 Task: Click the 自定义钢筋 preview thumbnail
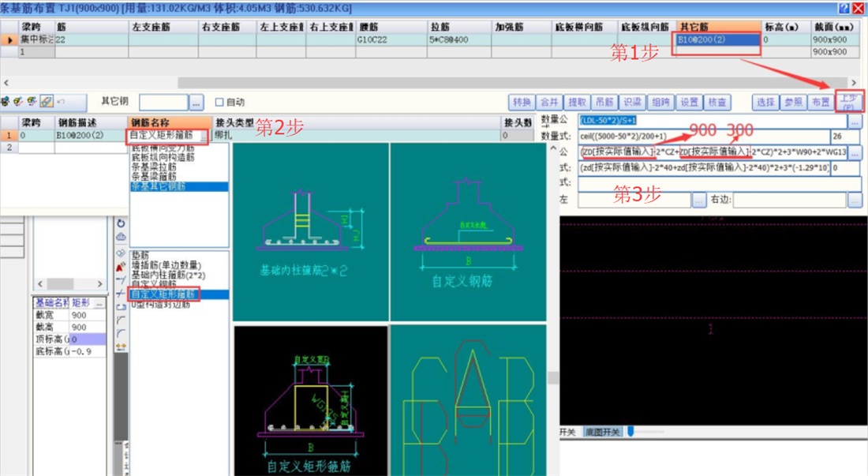tap(468, 232)
